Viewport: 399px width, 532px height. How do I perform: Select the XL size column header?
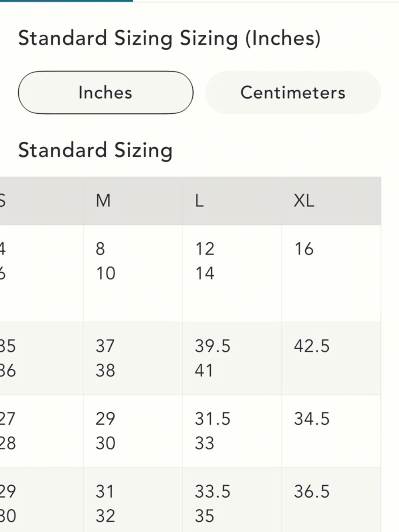[332, 201]
